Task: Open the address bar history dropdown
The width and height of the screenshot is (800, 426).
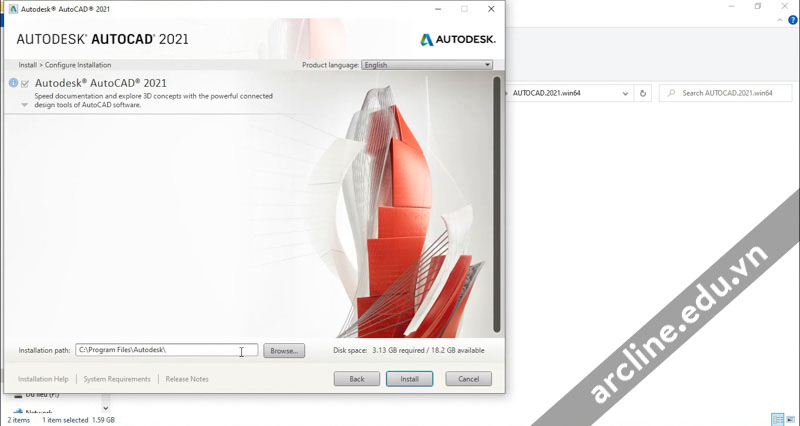Action: pyautogui.click(x=625, y=93)
